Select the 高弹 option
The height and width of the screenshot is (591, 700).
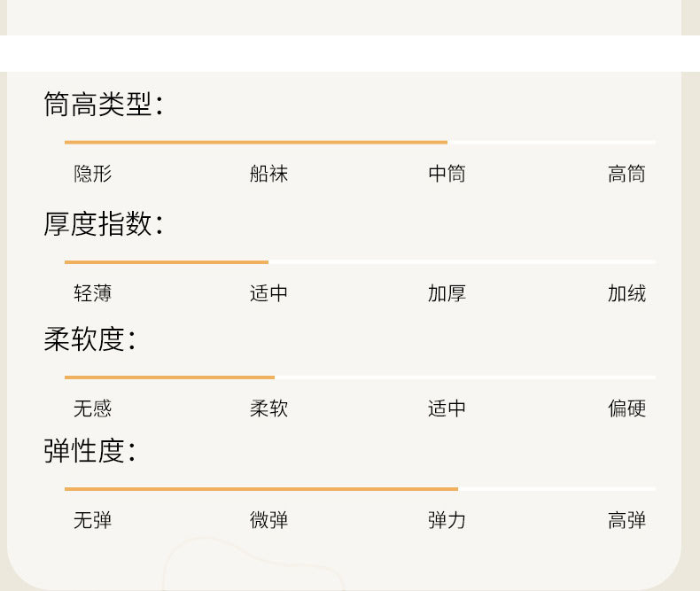coord(626,520)
